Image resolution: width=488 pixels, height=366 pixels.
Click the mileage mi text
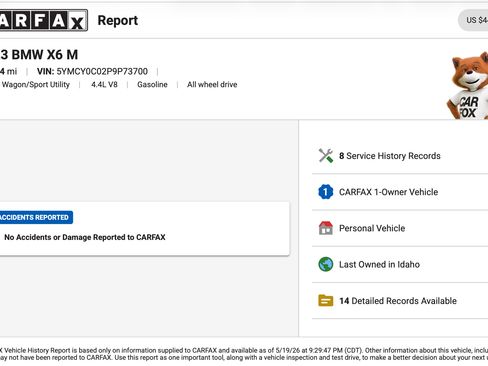click(x=8, y=71)
